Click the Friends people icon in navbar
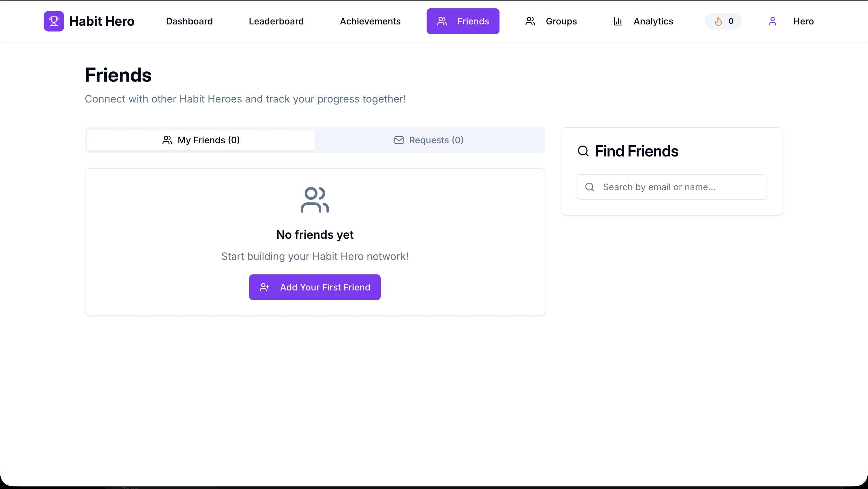 coord(442,21)
